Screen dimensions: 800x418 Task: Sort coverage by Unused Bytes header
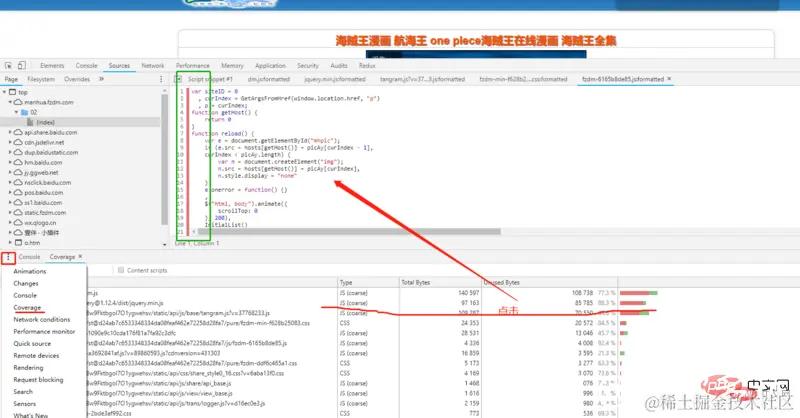pos(550,282)
